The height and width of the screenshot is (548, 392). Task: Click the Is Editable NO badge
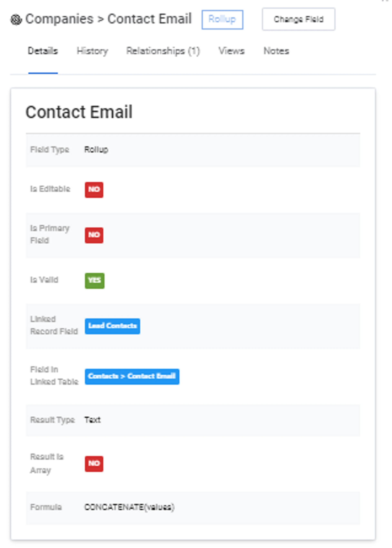(94, 189)
